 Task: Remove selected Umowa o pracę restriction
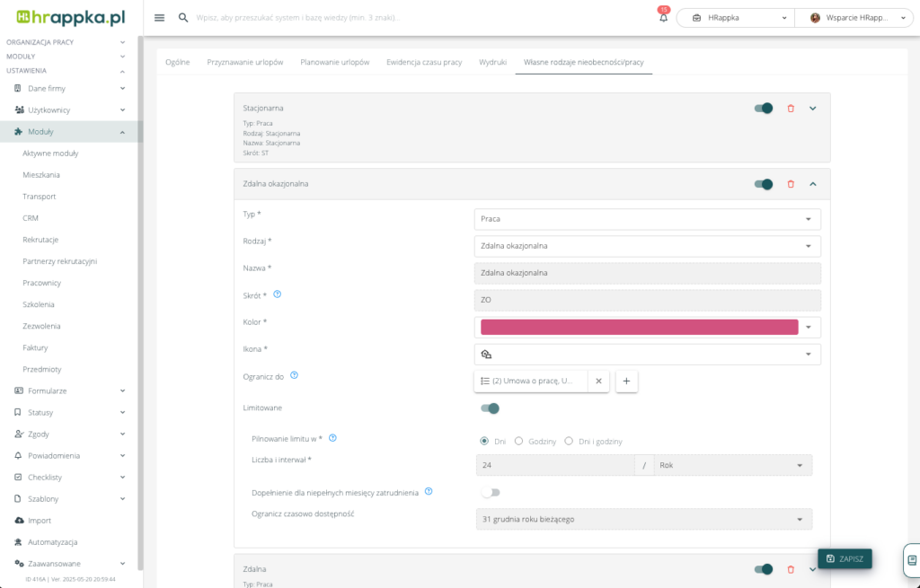point(598,381)
